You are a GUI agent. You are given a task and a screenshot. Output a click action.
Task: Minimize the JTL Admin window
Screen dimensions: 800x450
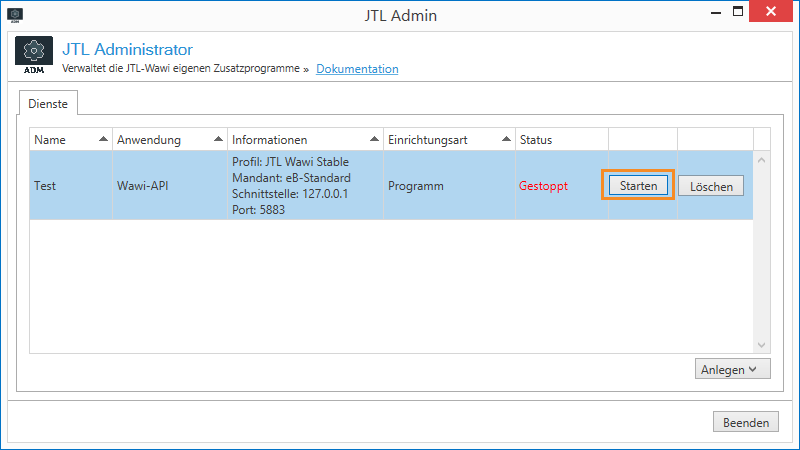point(715,14)
